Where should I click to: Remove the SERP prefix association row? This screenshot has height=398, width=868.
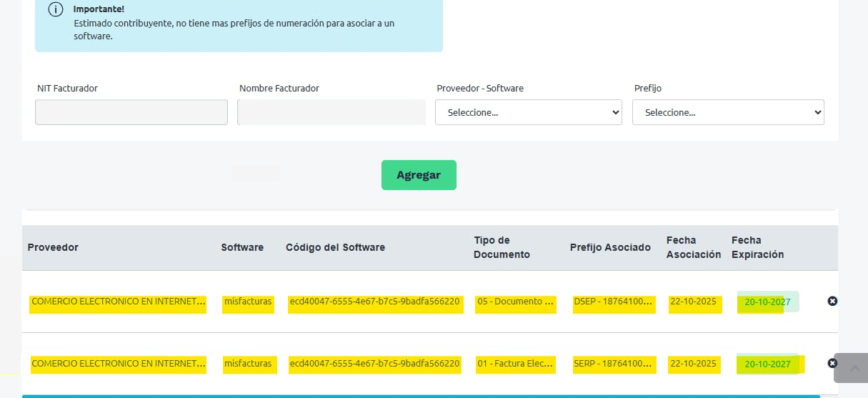click(x=832, y=363)
